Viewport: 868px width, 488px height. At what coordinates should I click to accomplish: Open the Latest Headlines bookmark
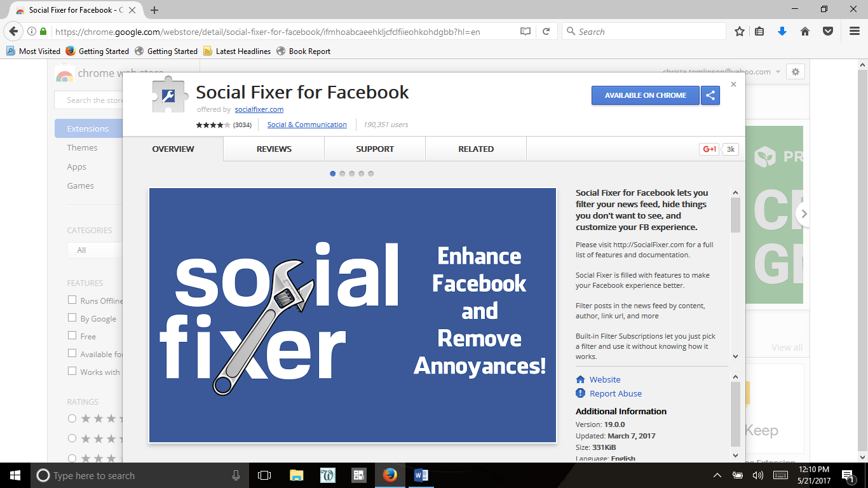[236, 51]
